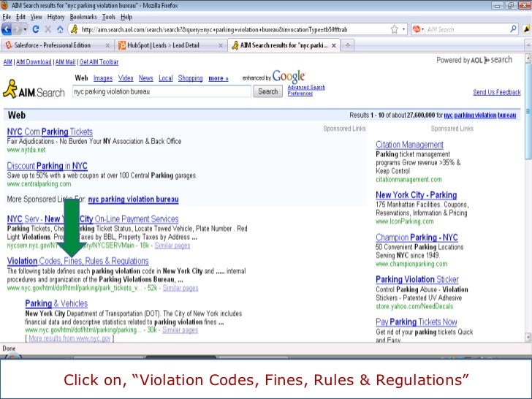Close the AIM Search results tab
This screenshot has width=532, height=399.
(x=334, y=45)
